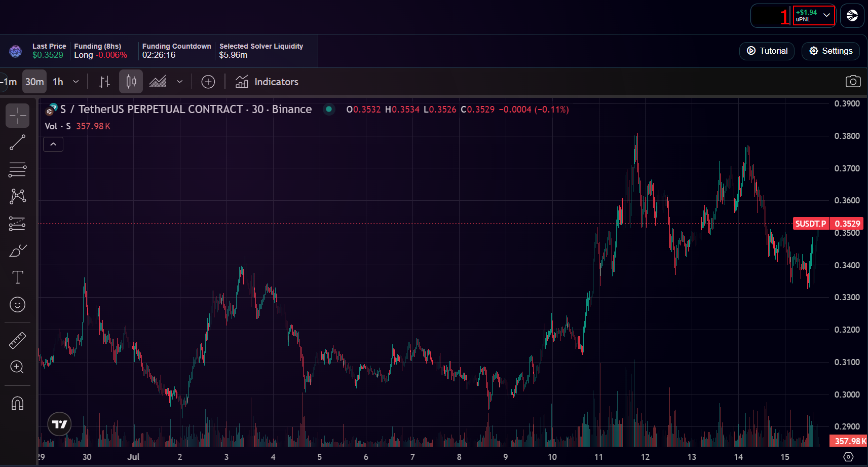Select the trend line drawing tool
The height and width of the screenshot is (467, 868).
tap(17, 142)
